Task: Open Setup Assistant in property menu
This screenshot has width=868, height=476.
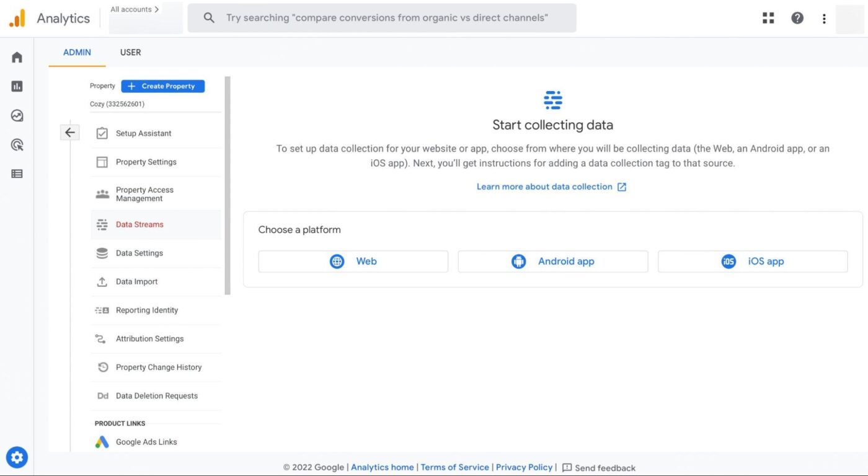Action: tap(143, 133)
